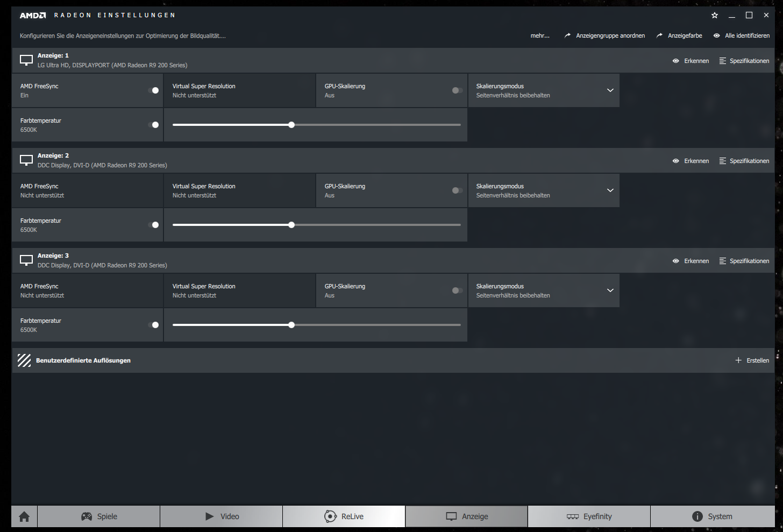This screenshot has height=532, width=783.
Task: Toggle GPU-Skalierung for Anzeige 1
Action: pyautogui.click(x=457, y=90)
